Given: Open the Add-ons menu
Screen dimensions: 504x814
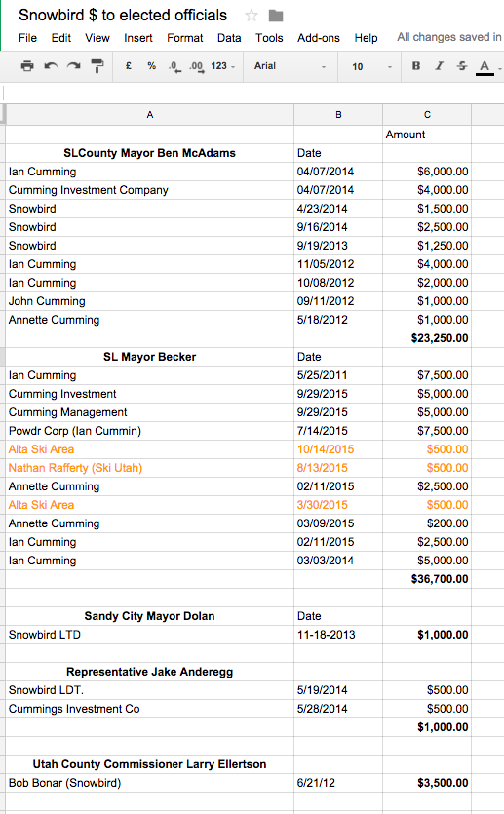Looking at the screenshot, I should click(318, 38).
